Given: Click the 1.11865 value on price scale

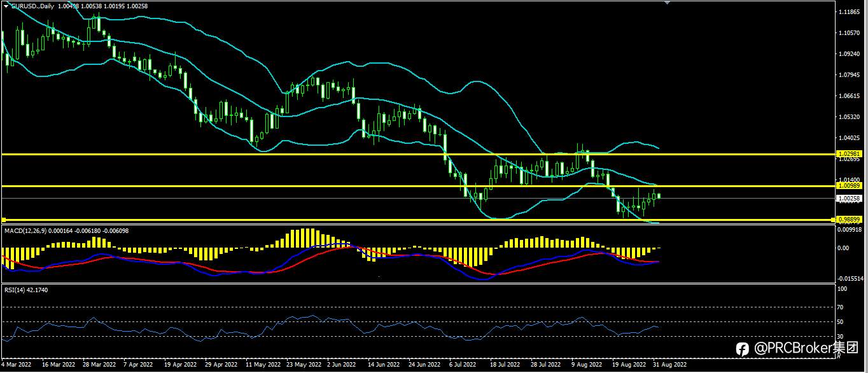Looking at the screenshot, I should [850, 12].
